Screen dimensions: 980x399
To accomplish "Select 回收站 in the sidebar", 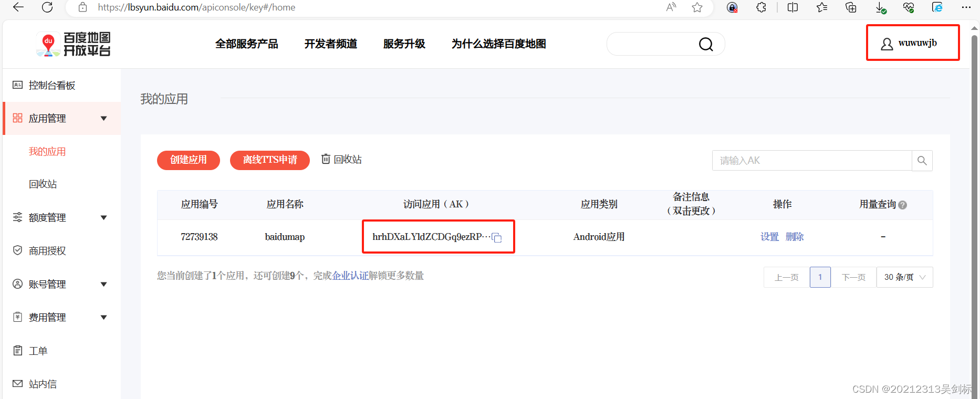I will click(x=43, y=184).
